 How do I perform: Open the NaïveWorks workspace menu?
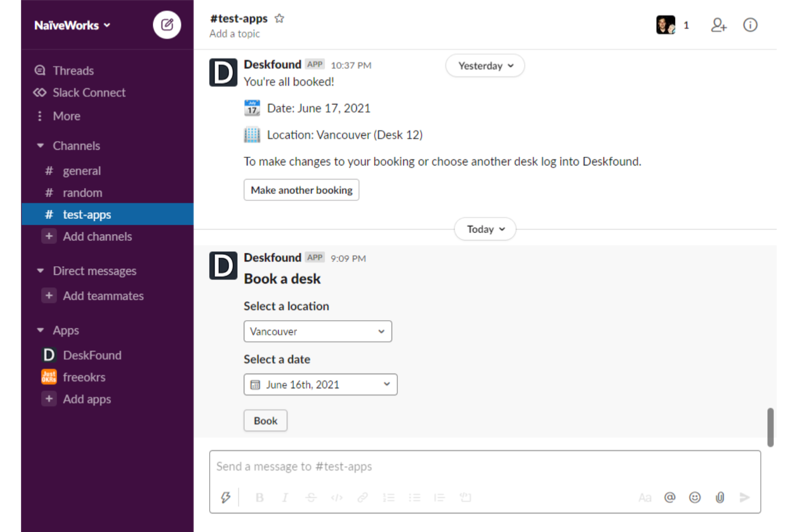pos(72,25)
